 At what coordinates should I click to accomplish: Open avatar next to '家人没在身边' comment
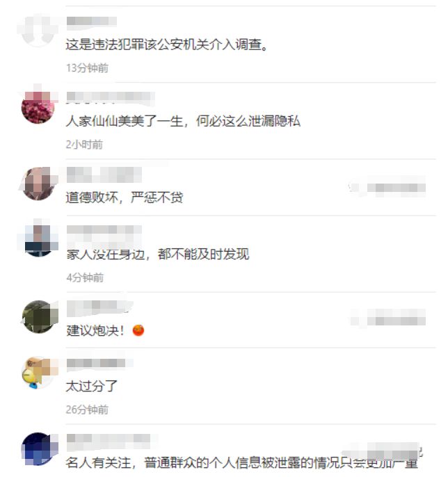coord(38,241)
